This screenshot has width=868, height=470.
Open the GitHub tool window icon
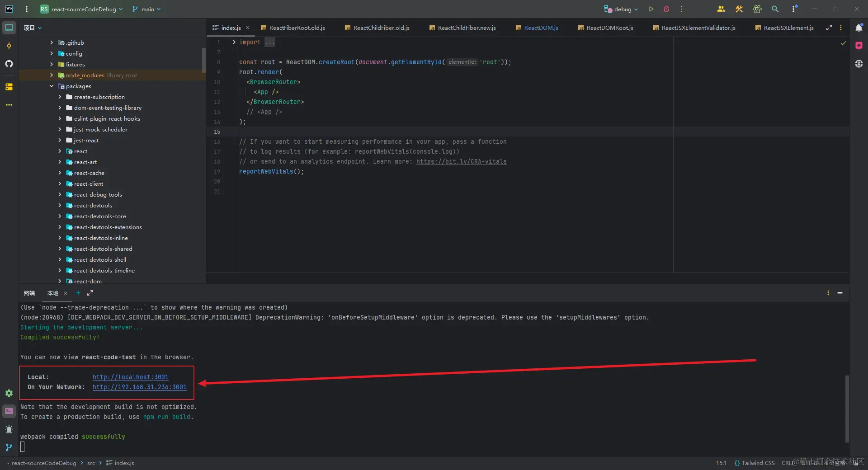click(x=9, y=64)
